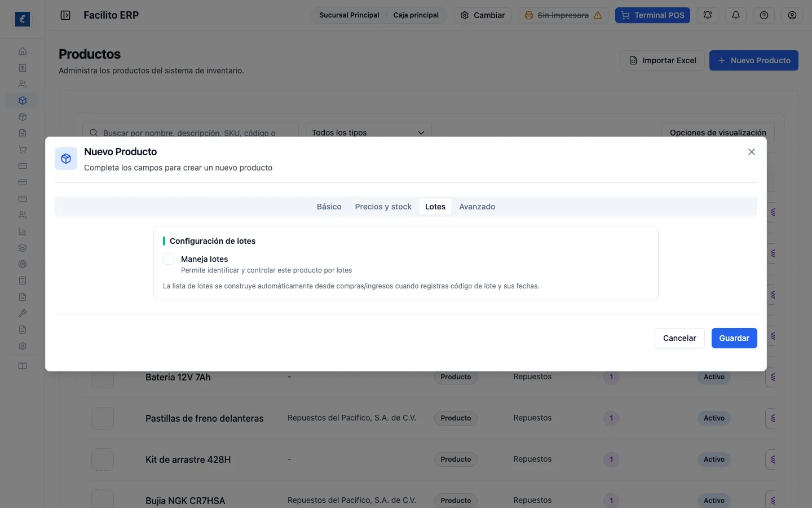Open the target circle sidebar icon
Image resolution: width=812 pixels, height=508 pixels.
tap(23, 264)
